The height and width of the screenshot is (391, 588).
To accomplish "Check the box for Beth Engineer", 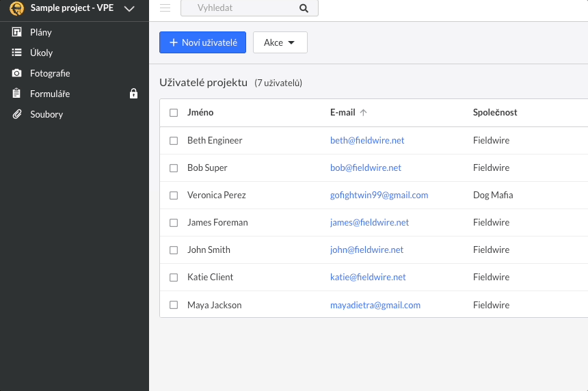I will [x=174, y=140].
